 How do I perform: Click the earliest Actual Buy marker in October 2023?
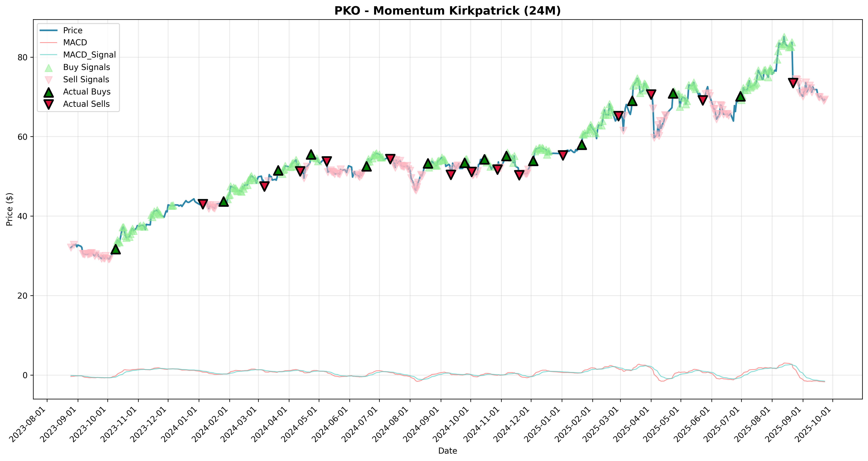point(116,249)
